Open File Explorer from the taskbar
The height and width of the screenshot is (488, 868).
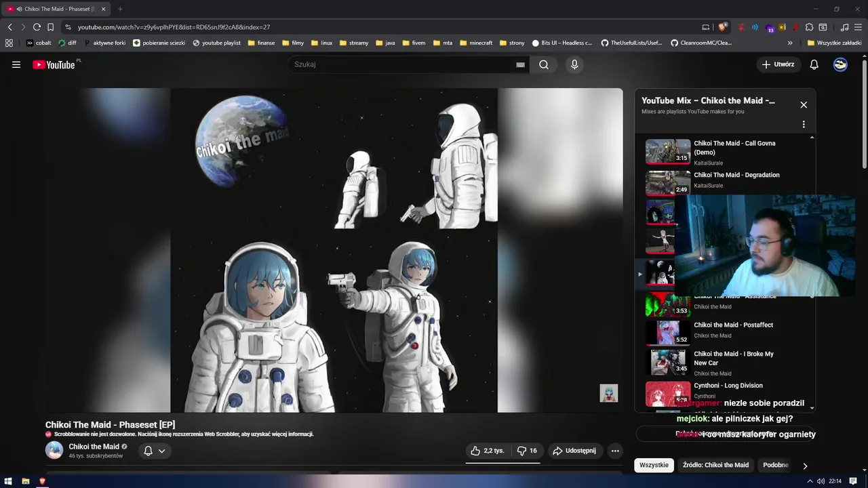pyautogui.click(x=25, y=481)
